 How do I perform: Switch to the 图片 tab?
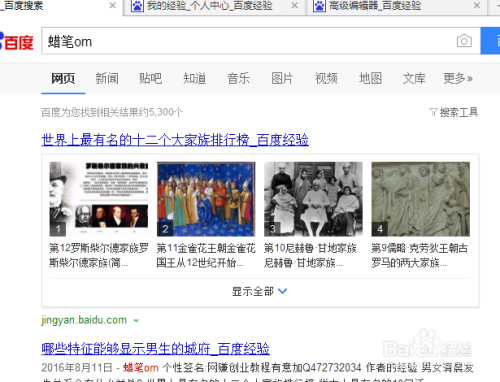pos(282,79)
